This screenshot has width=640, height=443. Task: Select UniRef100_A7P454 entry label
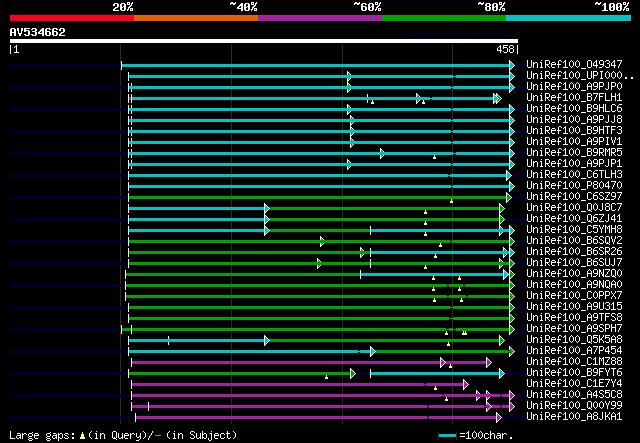pos(574,351)
